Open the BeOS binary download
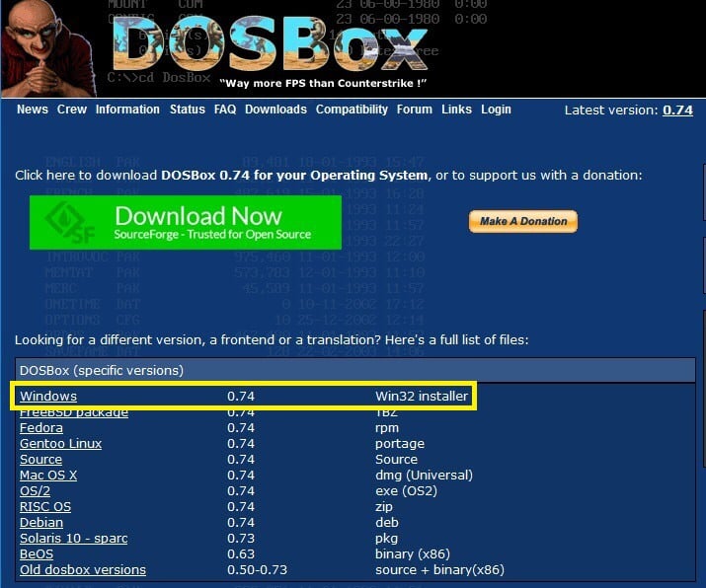This screenshot has width=706, height=588. click(37, 553)
